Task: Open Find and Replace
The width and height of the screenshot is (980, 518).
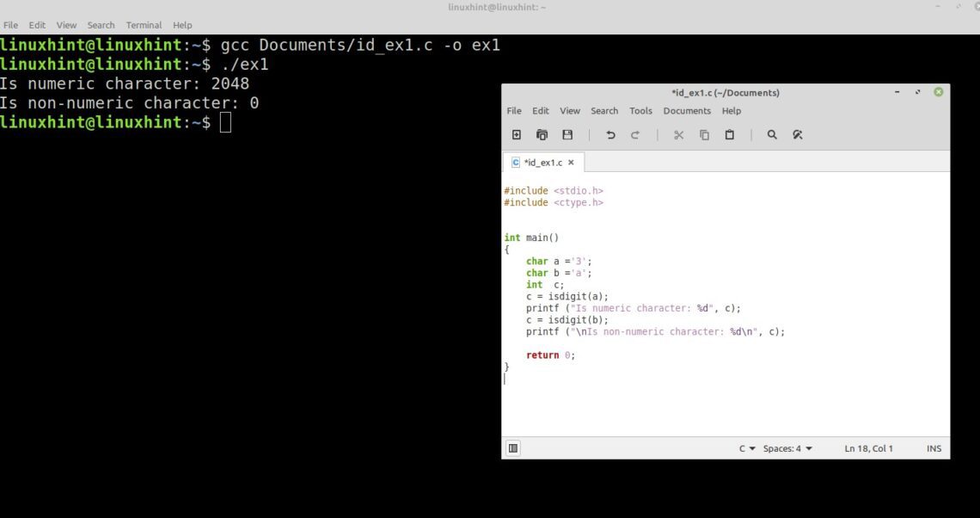Action: [798, 134]
